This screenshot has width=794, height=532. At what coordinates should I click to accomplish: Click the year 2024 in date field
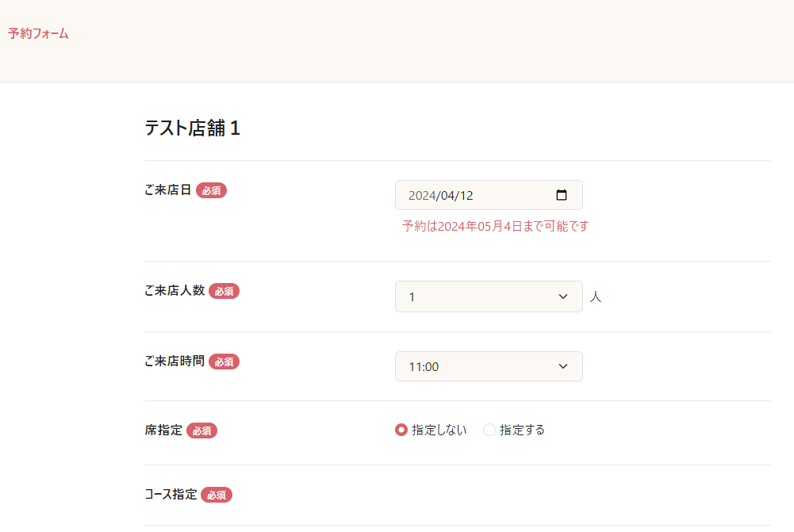click(422, 196)
